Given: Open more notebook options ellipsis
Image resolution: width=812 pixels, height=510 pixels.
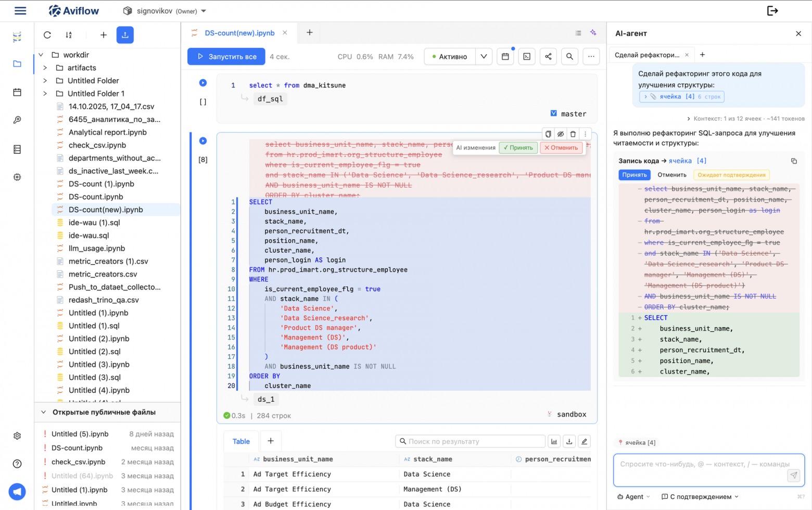Looking at the screenshot, I should click(x=591, y=57).
